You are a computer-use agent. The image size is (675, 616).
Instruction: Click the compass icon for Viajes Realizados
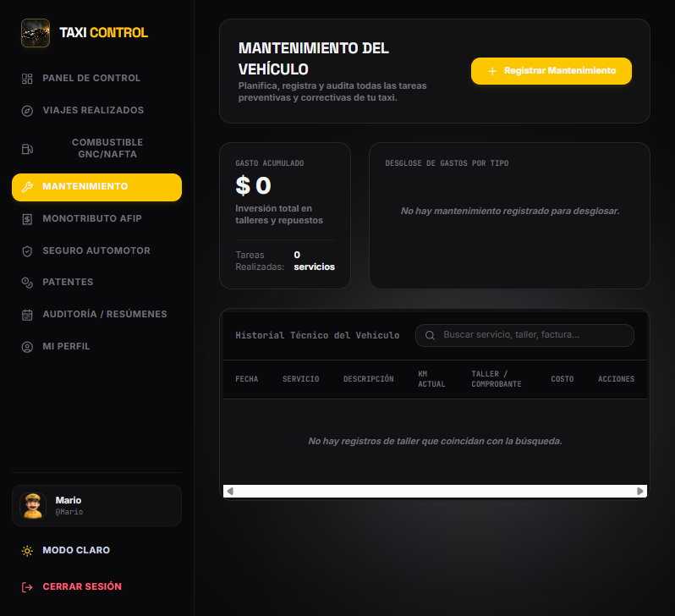coord(27,111)
